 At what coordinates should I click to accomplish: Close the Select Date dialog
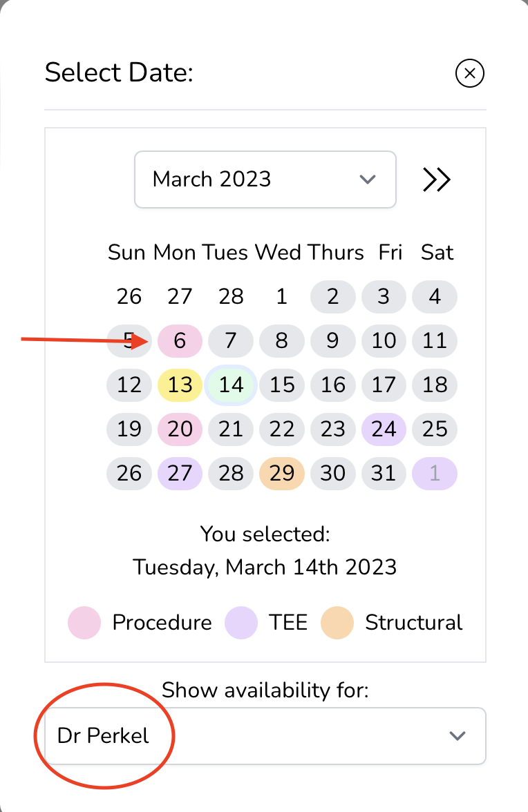click(470, 73)
